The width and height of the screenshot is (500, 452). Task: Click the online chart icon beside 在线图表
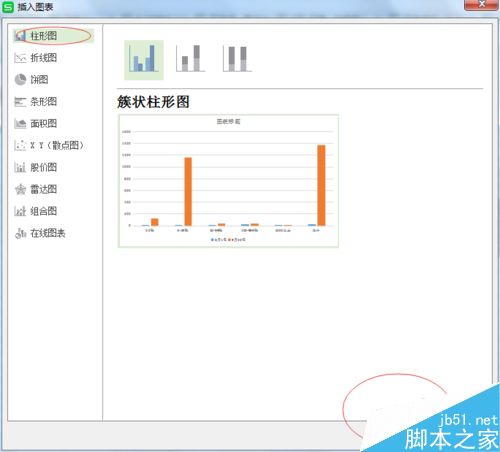point(20,233)
